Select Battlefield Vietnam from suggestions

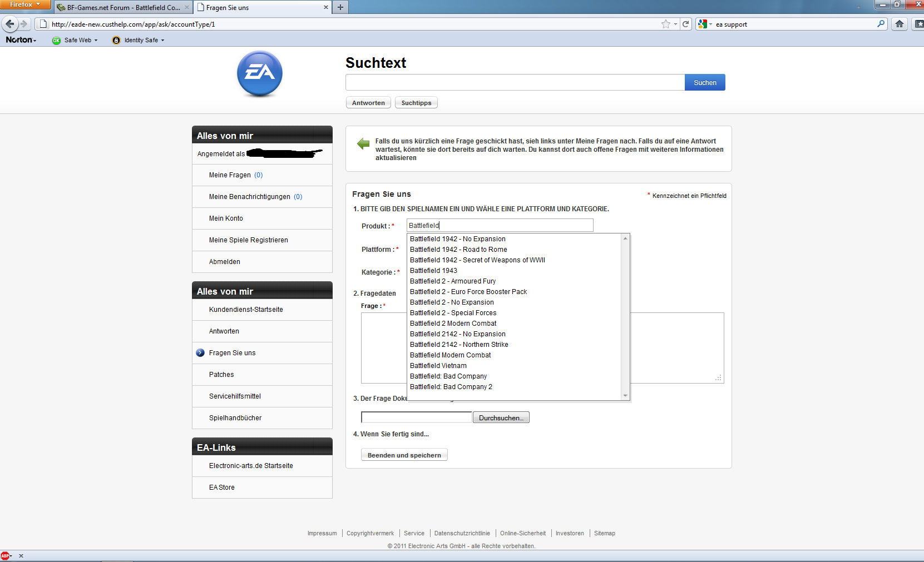coord(438,366)
